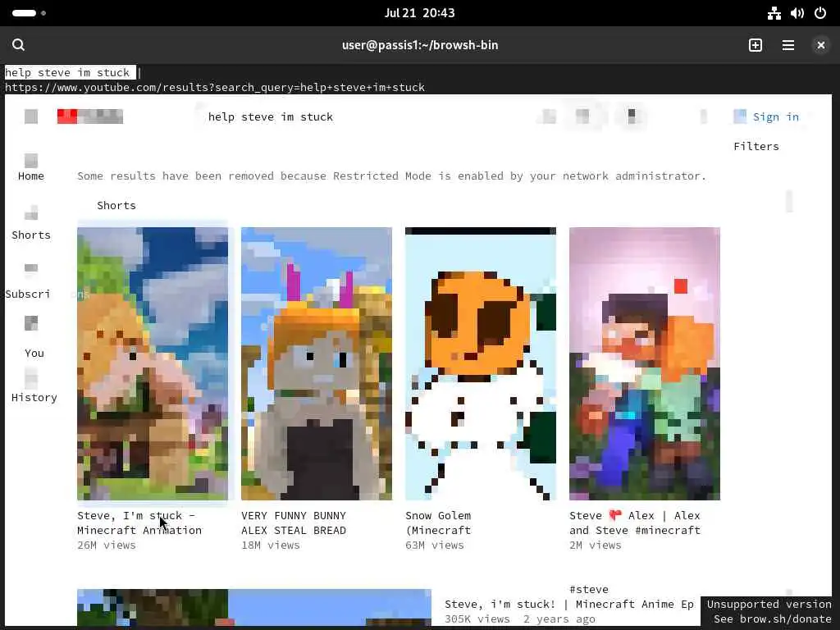Go to Home in sidebar
Image resolution: width=840 pixels, height=630 pixels.
click(31, 176)
